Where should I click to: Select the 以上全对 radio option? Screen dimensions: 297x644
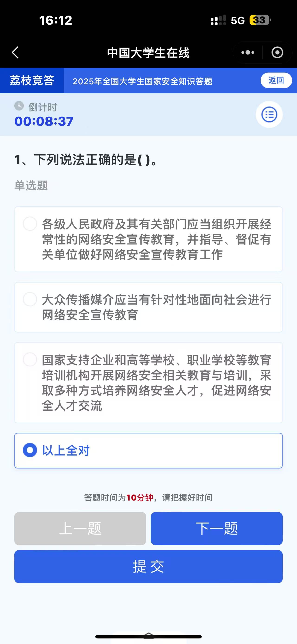tap(30, 450)
